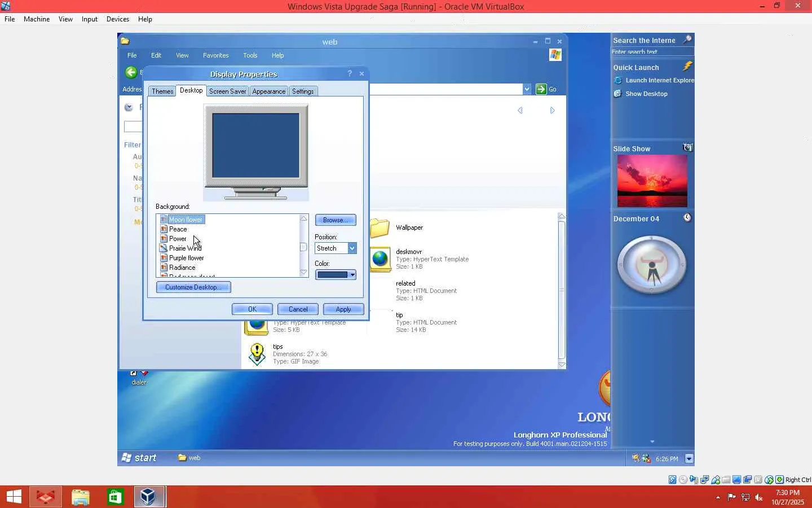Expand the address bar dropdown arrow

tap(527, 89)
